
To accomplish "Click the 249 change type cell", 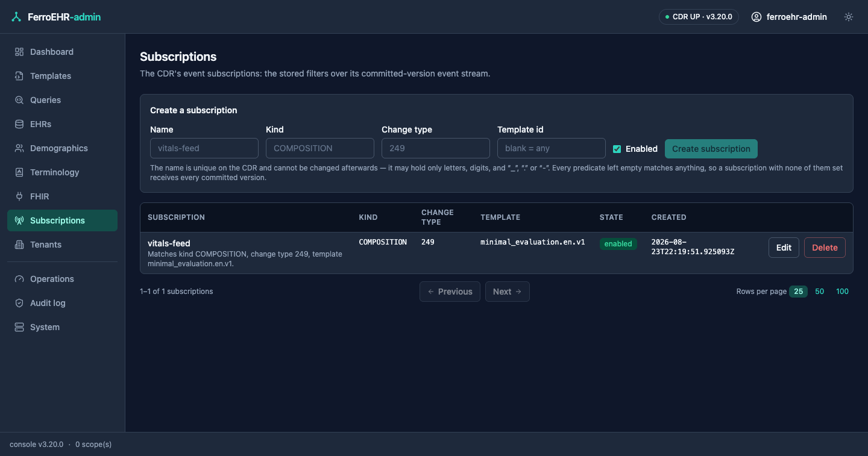I will [x=428, y=242].
